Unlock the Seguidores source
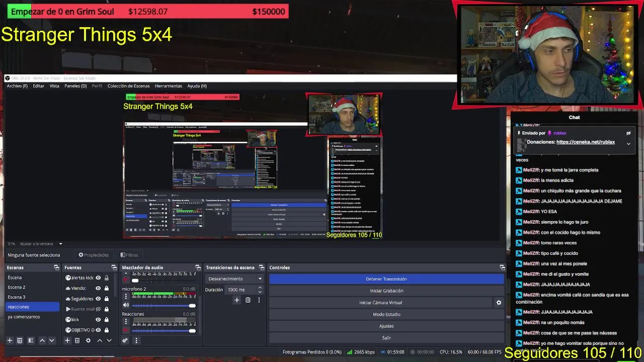Viewport: 644px width, 362px height. (x=106, y=299)
